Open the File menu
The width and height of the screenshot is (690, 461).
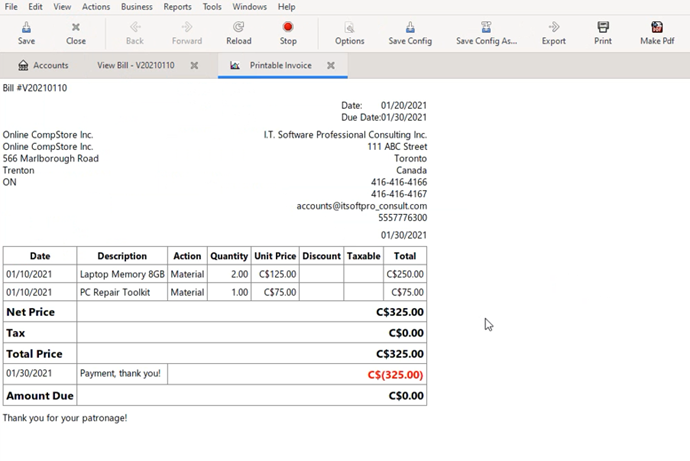click(x=11, y=6)
